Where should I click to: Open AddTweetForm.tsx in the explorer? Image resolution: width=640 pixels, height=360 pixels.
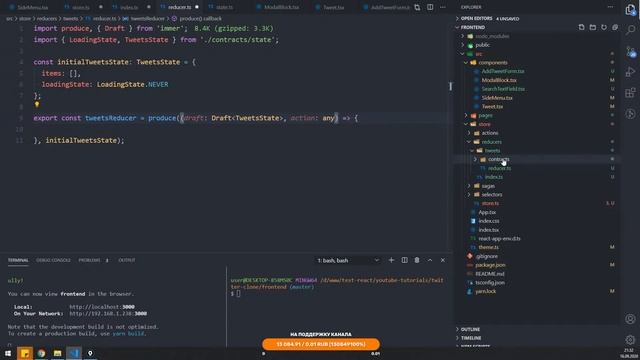[503, 71]
